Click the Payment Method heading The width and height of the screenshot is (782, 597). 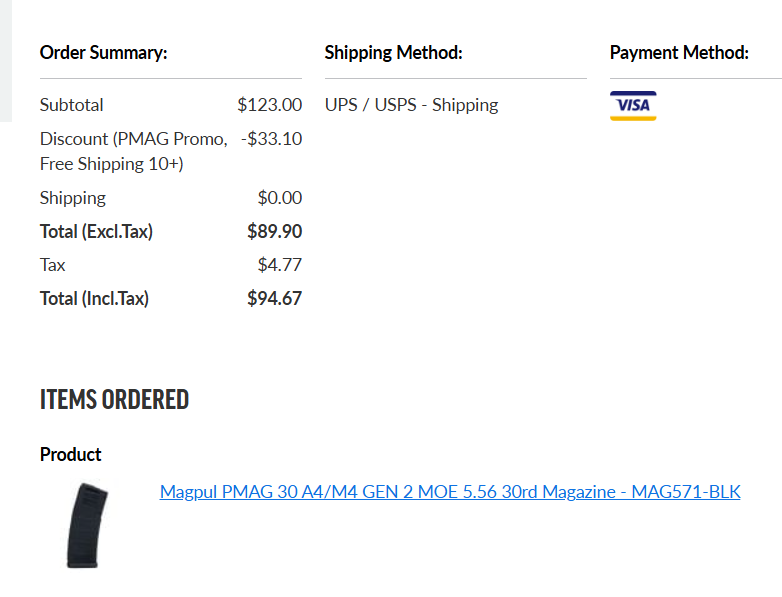click(x=679, y=53)
